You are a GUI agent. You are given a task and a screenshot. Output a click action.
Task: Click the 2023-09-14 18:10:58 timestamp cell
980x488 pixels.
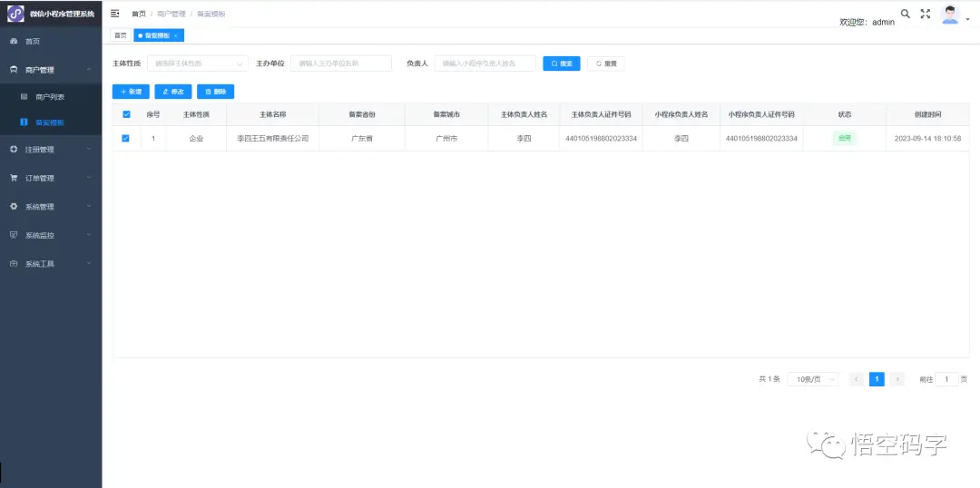(x=927, y=139)
